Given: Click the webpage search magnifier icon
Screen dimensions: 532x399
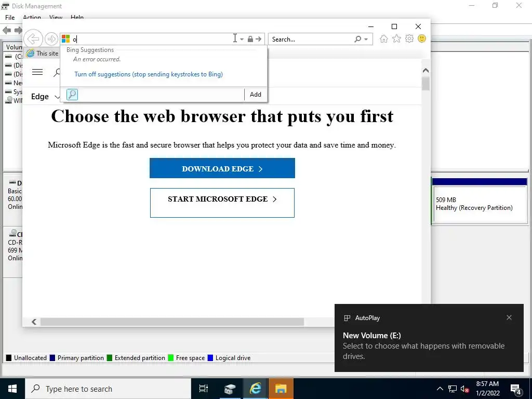Looking at the screenshot, I should (x=57, y=72).
